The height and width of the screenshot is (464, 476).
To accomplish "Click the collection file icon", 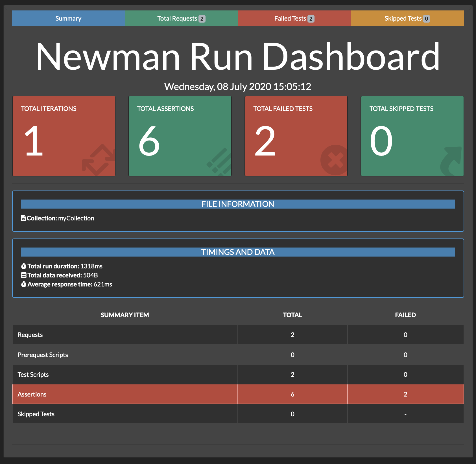I will tap(23, 218).
